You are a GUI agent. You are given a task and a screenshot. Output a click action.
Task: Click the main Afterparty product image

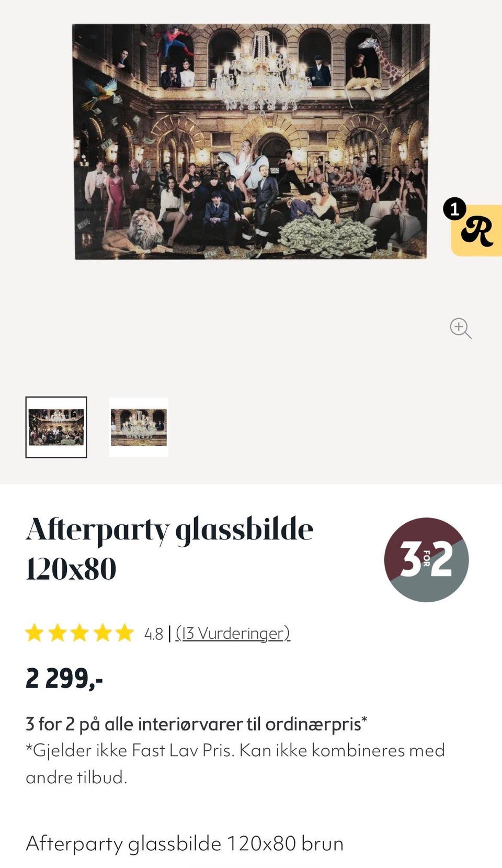[x=251, y=141]
